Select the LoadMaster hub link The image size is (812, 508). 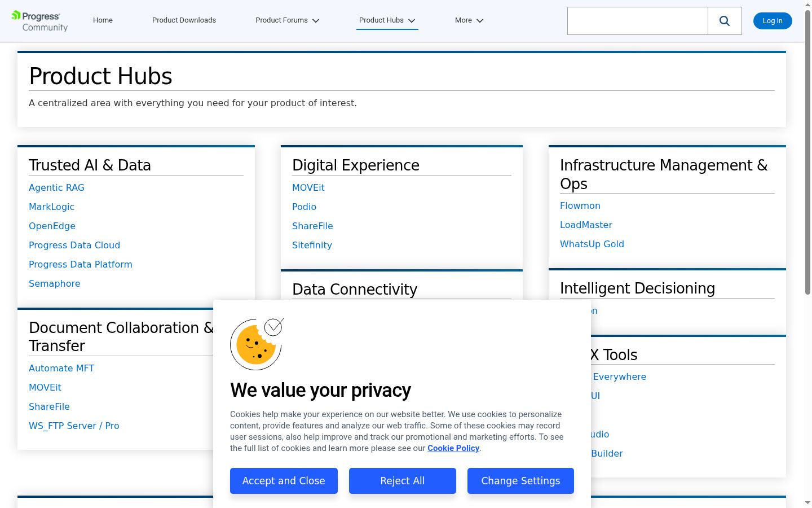click(586, 225)
